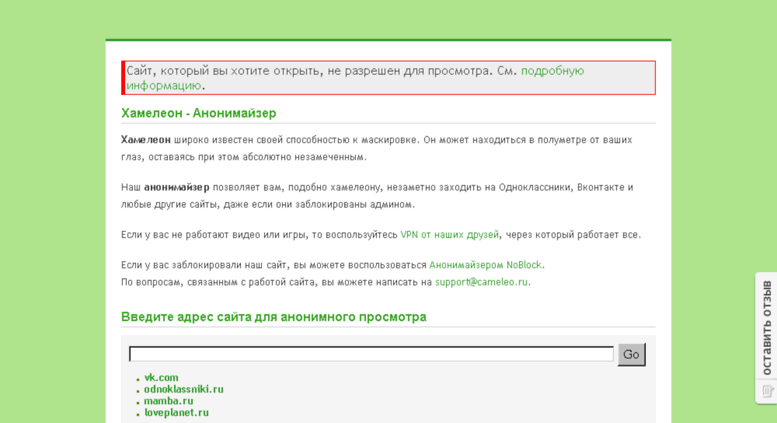
Task: Click the 'Хамелеон - Анонимайзер' heading
Action: pyautogui.click(x=199, y=113)
